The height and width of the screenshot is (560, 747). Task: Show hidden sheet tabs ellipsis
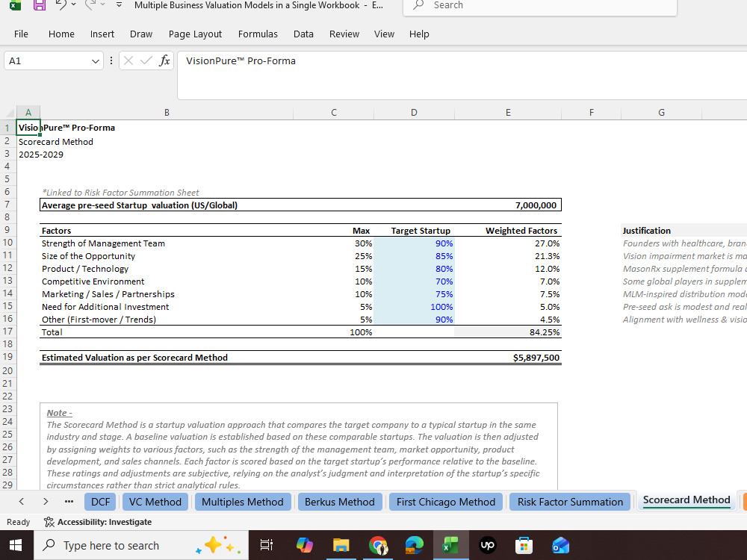click(x=69, y=501)
